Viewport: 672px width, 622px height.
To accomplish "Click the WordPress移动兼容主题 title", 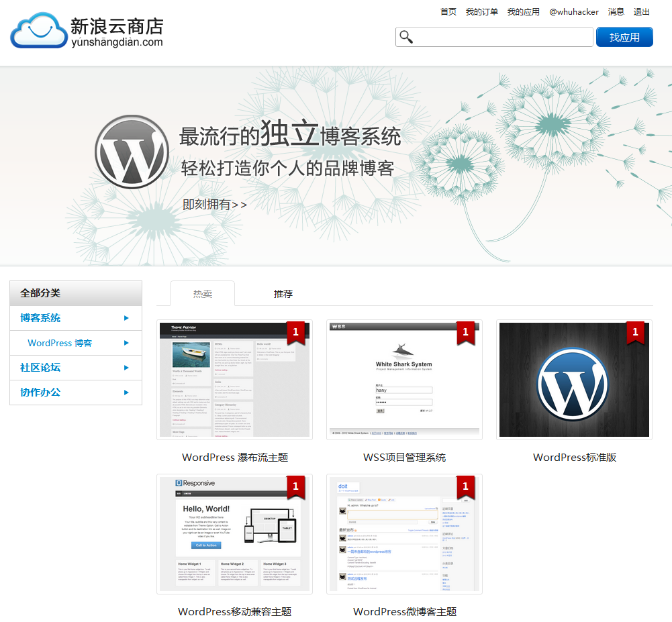I will click(x=235, y=612).
